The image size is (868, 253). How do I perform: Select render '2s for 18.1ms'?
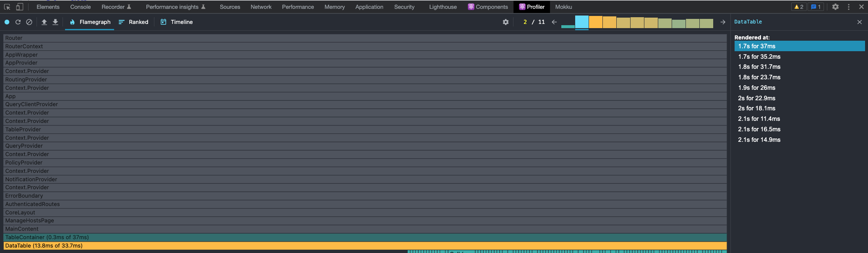coord(800,108)
